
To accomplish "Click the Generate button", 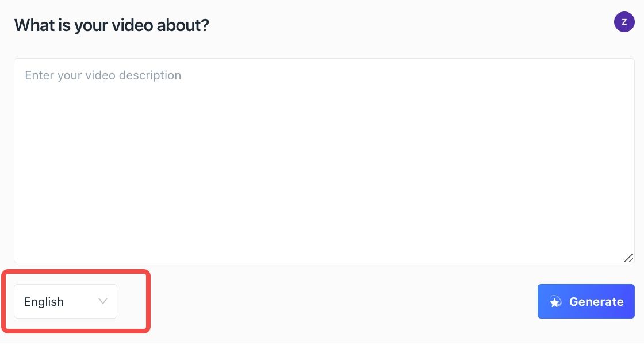I will pos(586,301).
